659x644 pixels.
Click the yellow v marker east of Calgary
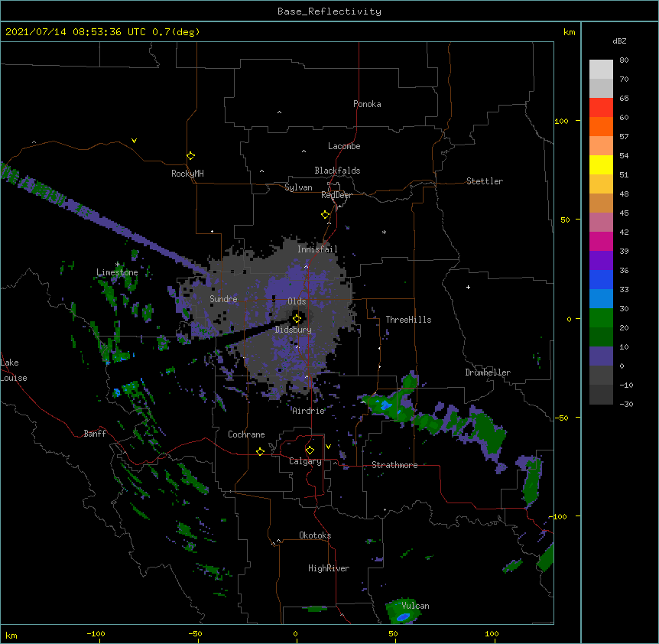pos(328,447)
